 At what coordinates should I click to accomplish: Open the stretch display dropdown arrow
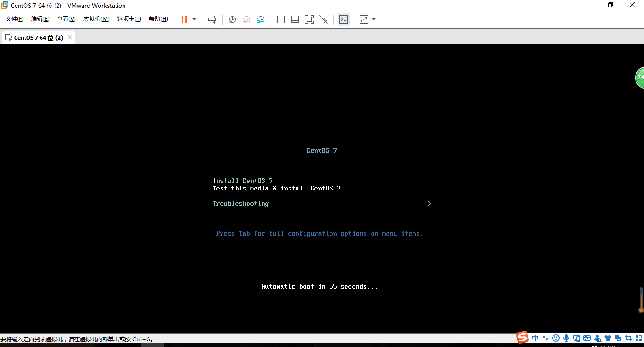click(x=374, y=19)
